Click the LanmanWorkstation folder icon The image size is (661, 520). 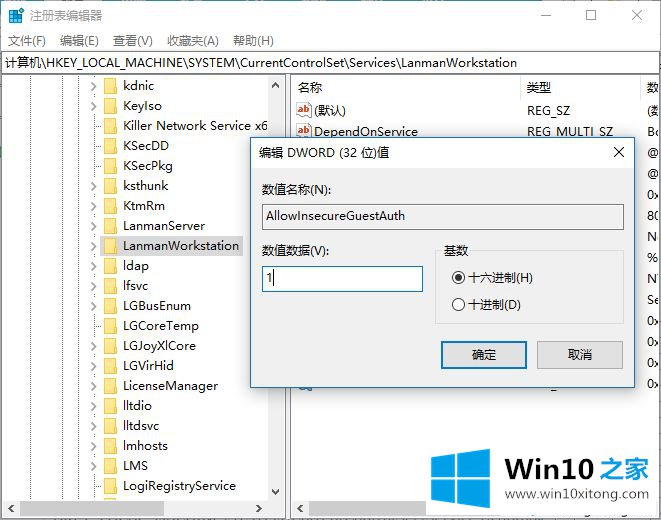coord(110,246)
